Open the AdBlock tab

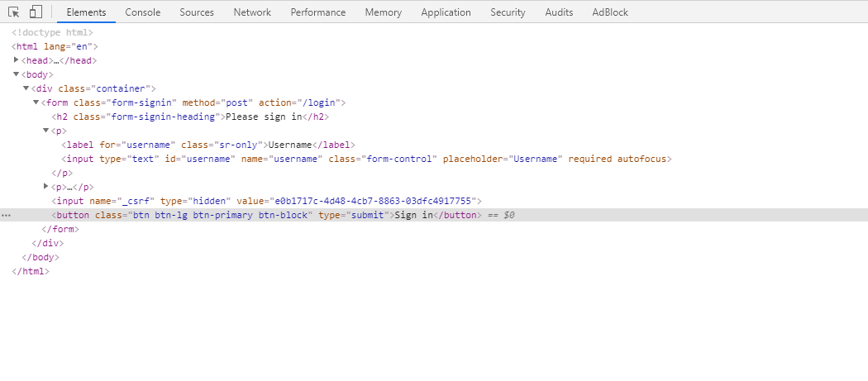point(610,12)
